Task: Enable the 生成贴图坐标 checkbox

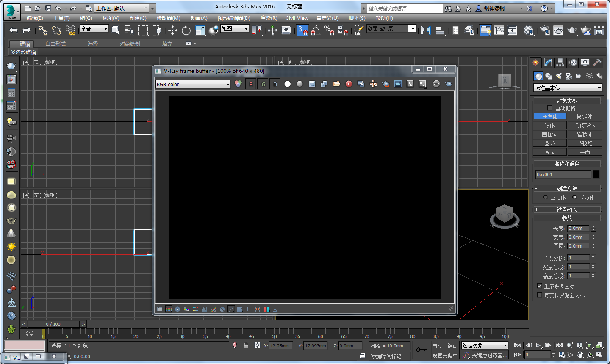Action: pos(540,286)
